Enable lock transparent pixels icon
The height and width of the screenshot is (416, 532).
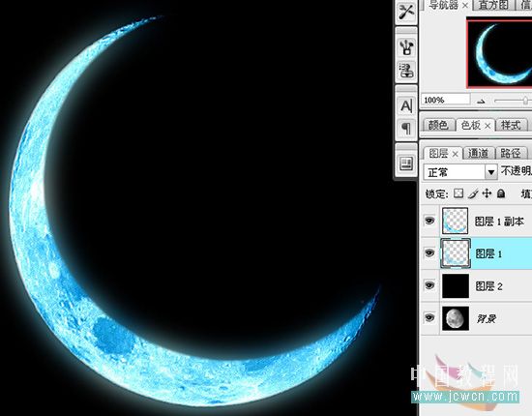point(458,193)
